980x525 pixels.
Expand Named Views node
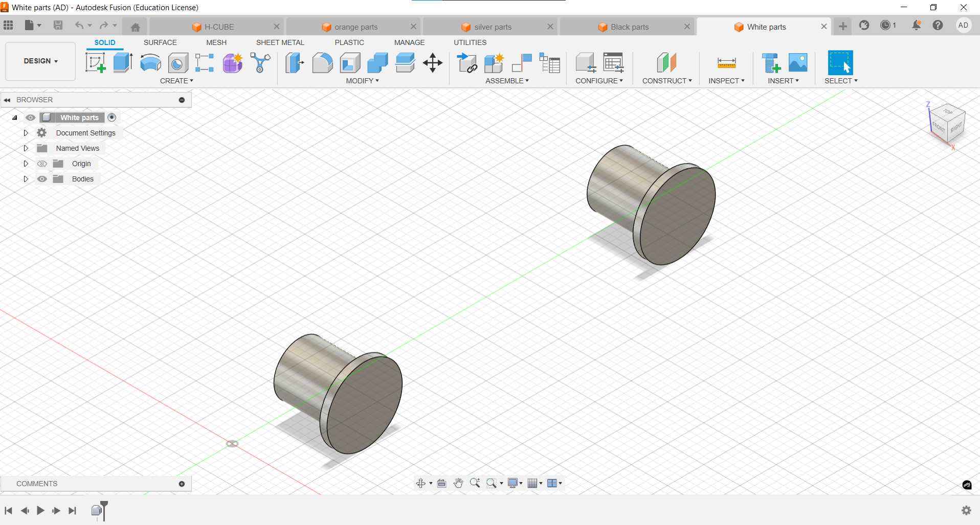pyautogui.click(x=26, y=148)
